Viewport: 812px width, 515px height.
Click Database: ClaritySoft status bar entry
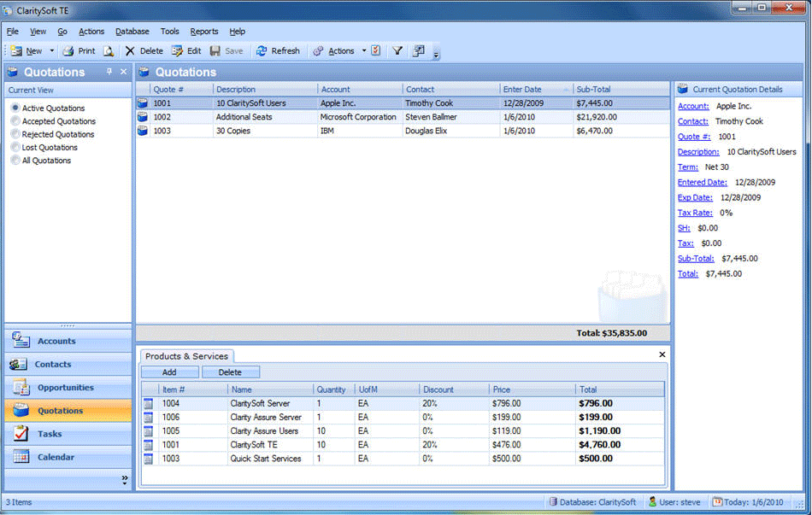coord(592,502)
